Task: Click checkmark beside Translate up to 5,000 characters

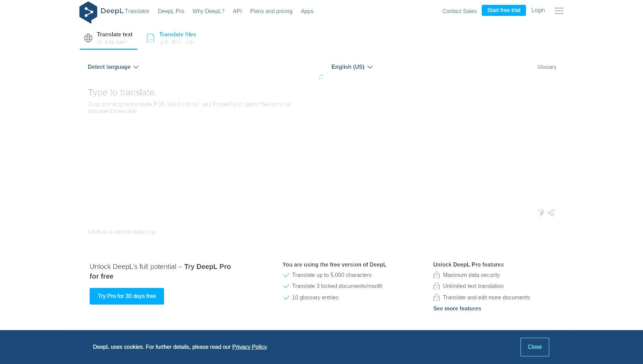Action: click(x=286, y=275)
